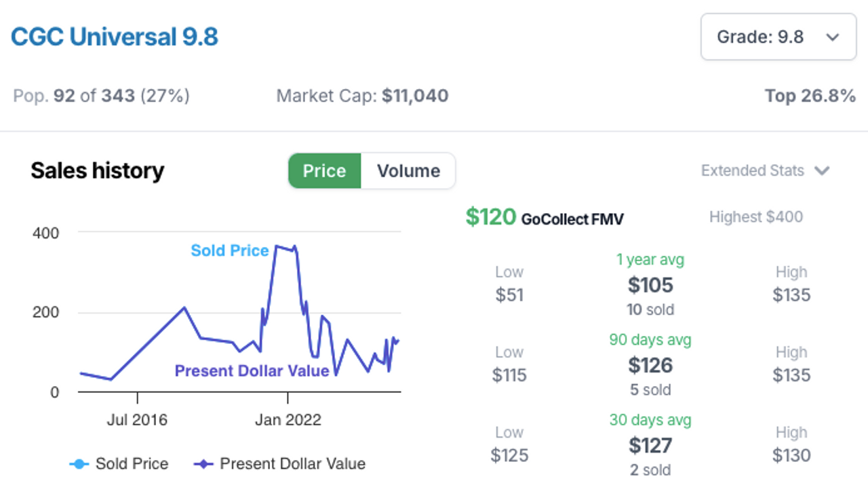Open the Grade: 9.8 dropdown

778,37
